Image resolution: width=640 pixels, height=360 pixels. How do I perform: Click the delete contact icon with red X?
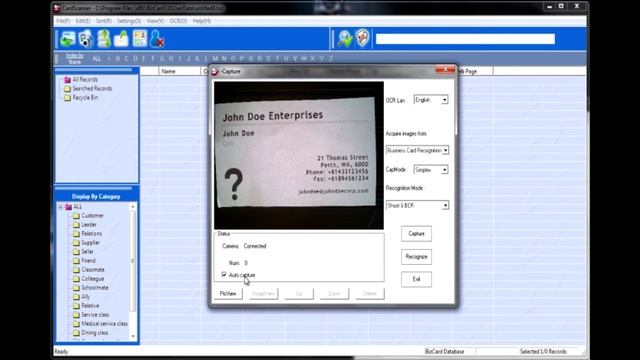157,39
